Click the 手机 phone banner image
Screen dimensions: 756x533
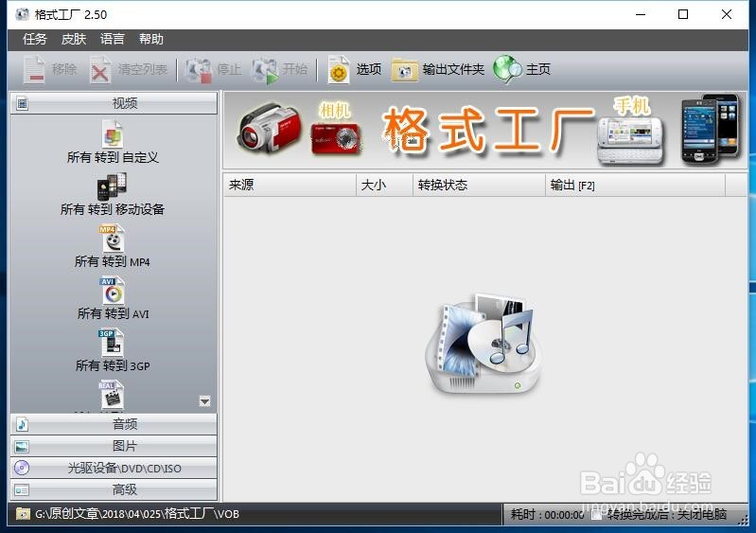631,139
